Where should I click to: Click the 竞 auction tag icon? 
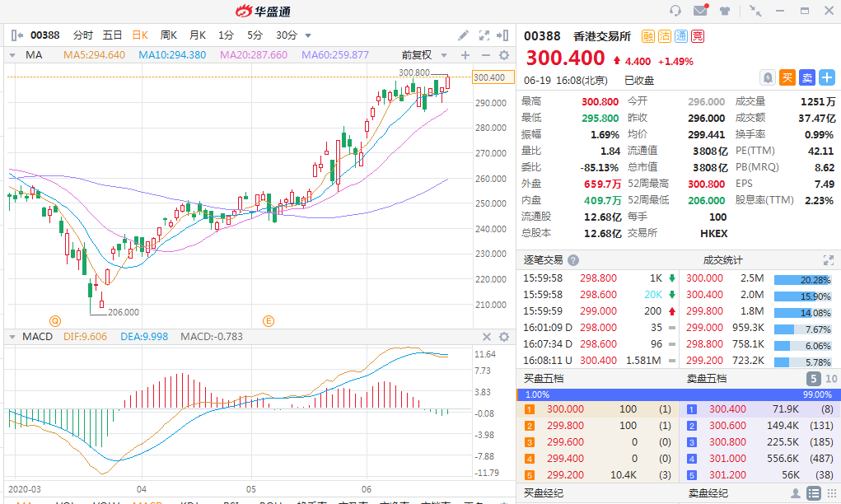(698, 36)
